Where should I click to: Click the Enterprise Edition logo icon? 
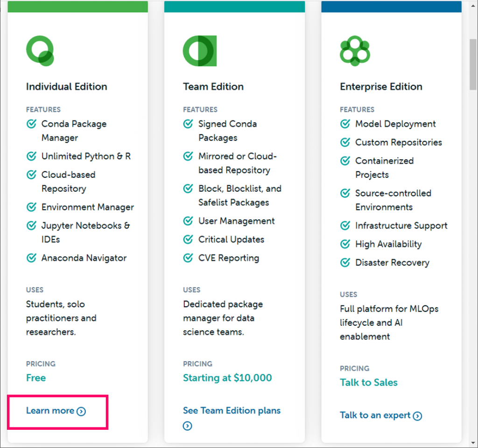[x=355, y=50]
